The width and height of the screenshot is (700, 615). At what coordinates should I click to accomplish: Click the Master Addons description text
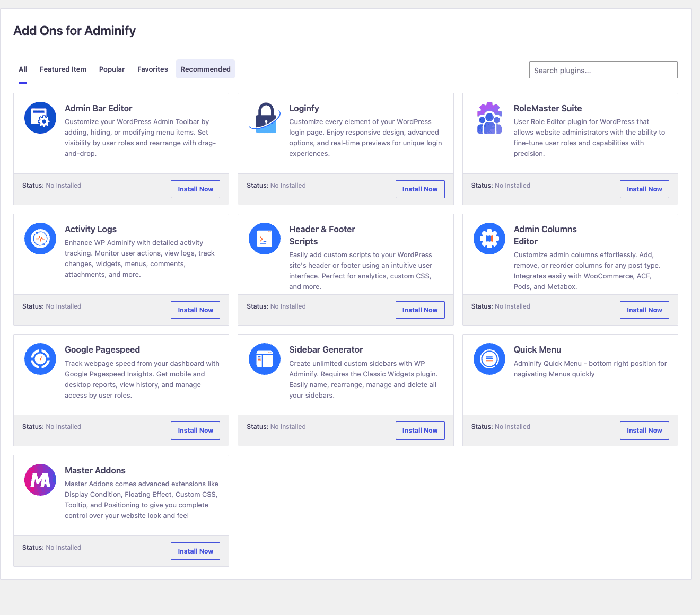point(142,500)
